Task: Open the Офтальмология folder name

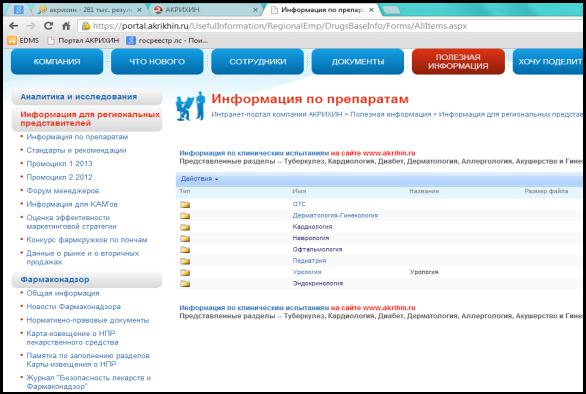Action: 317,249
